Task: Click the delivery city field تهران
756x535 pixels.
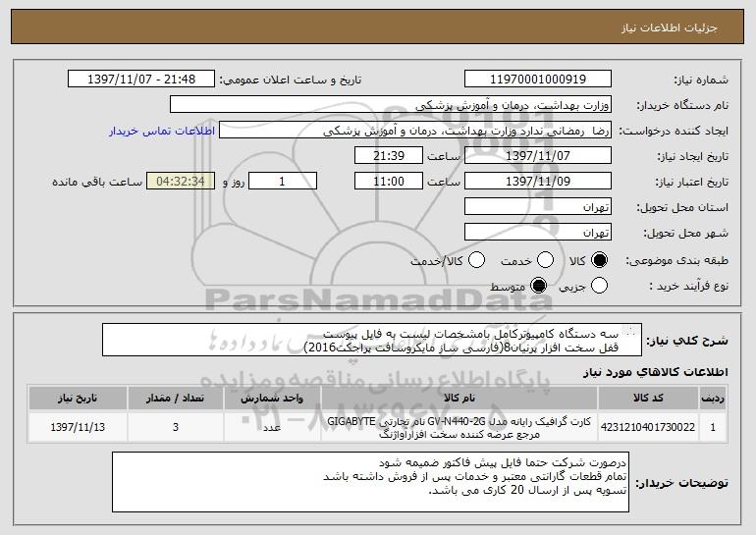Action: tap(538, 233)
